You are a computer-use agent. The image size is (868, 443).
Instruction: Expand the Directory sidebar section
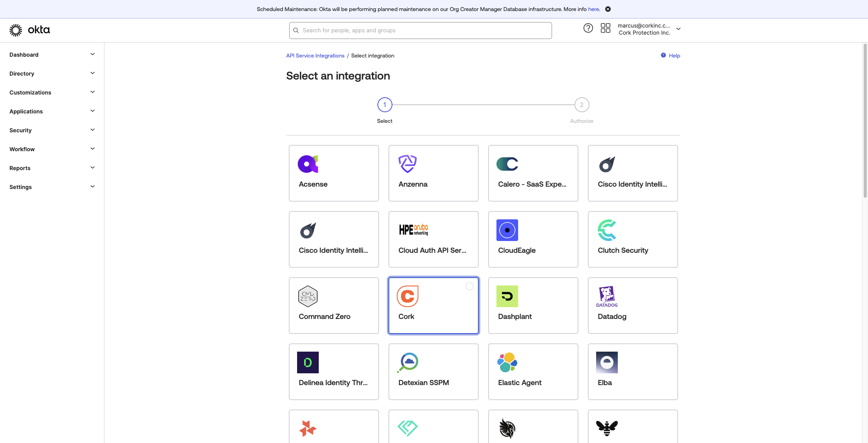pyautogui.click(x=52, y=74)
